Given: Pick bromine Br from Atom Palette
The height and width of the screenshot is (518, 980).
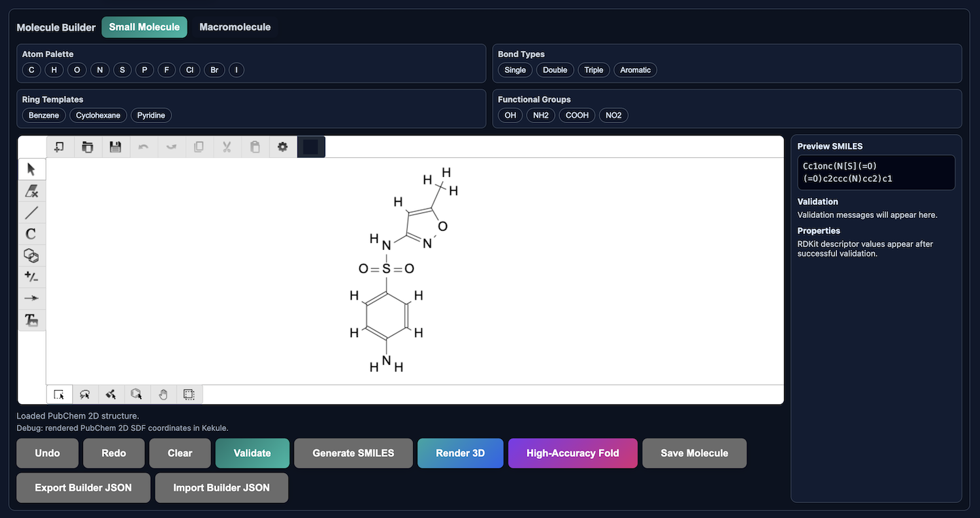Looking at the screenshot, I should 214,70.
